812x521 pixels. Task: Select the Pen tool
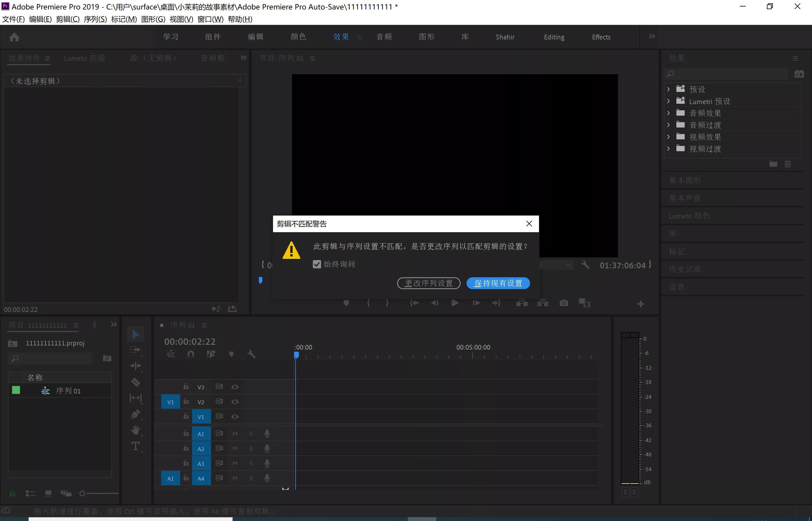(x=135, y=414)
